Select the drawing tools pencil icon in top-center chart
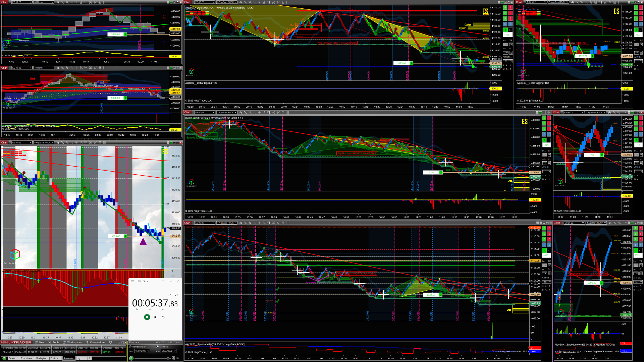Viewport: 644px width, 362px height. point(245,2)
